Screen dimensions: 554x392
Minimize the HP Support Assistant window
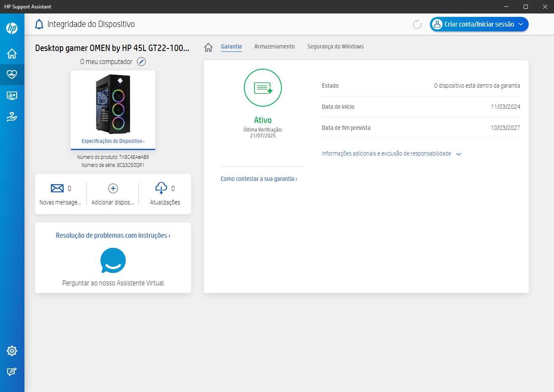tap(506, 7)
